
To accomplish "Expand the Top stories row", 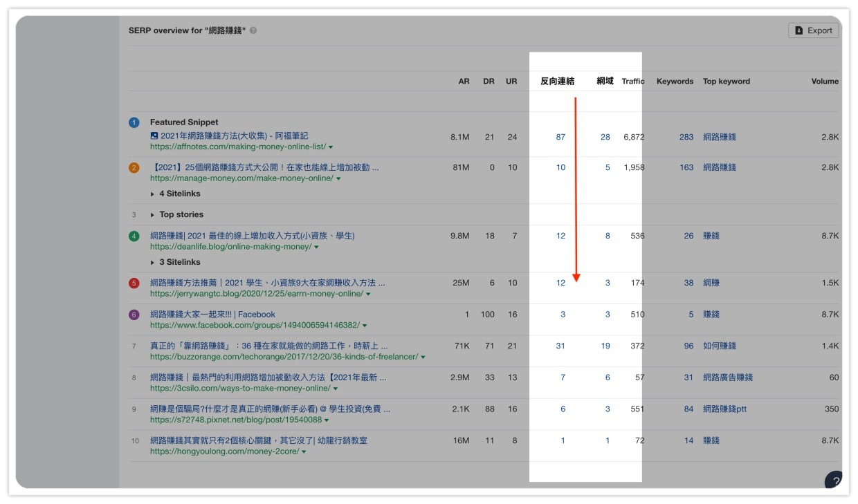I will (x=180, y=214).
